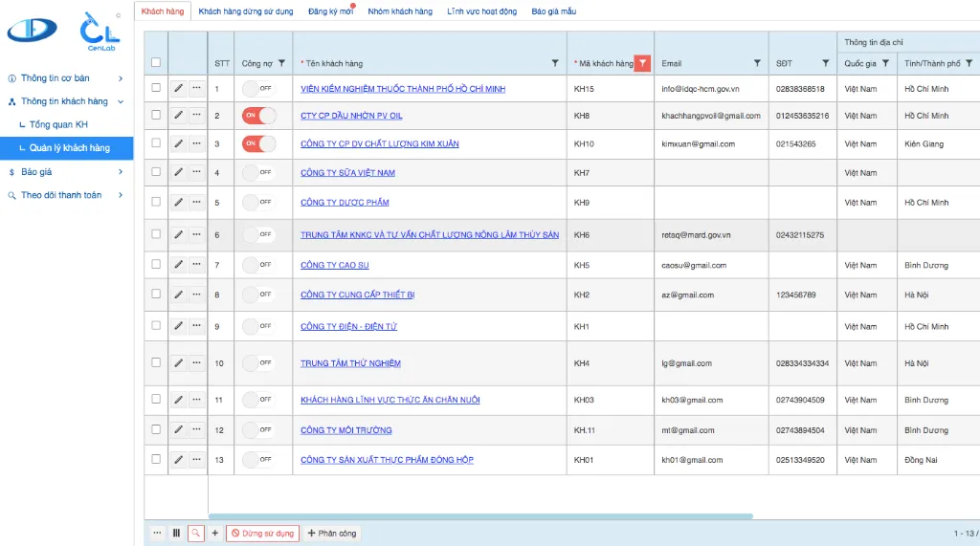Screen dimensions: 980x546
Task: Expand Thông tin cơ bản sidebar section
Action: (x=66, y=78)
